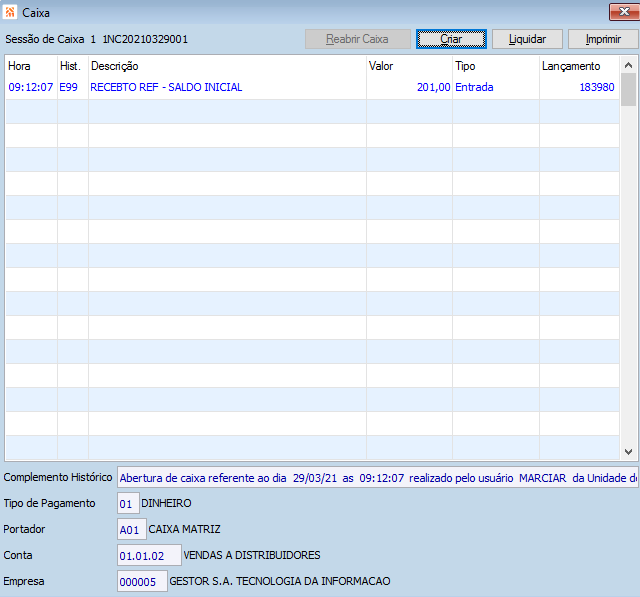
Task: Click the Caixa application icon in title bar
Action: (10, 13)
